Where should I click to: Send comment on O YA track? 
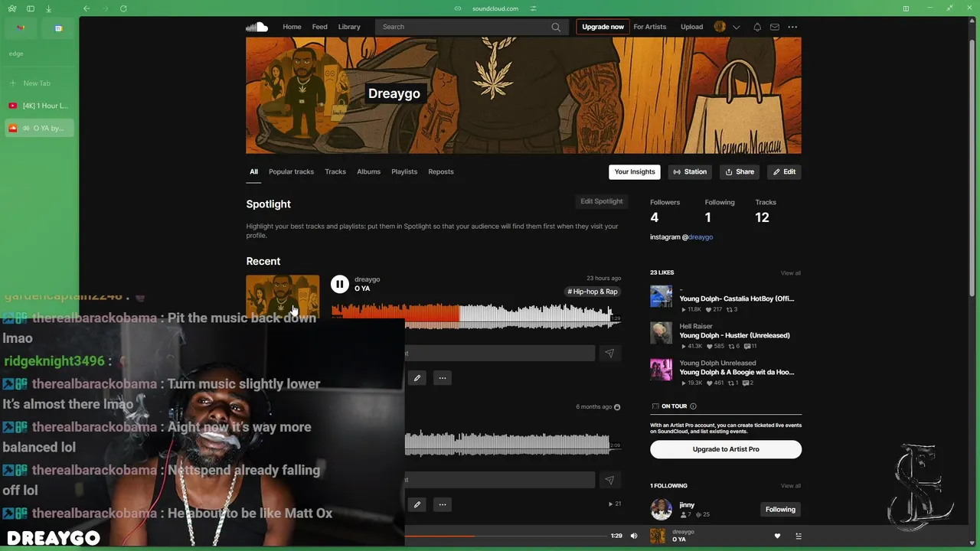coord(609,354)
